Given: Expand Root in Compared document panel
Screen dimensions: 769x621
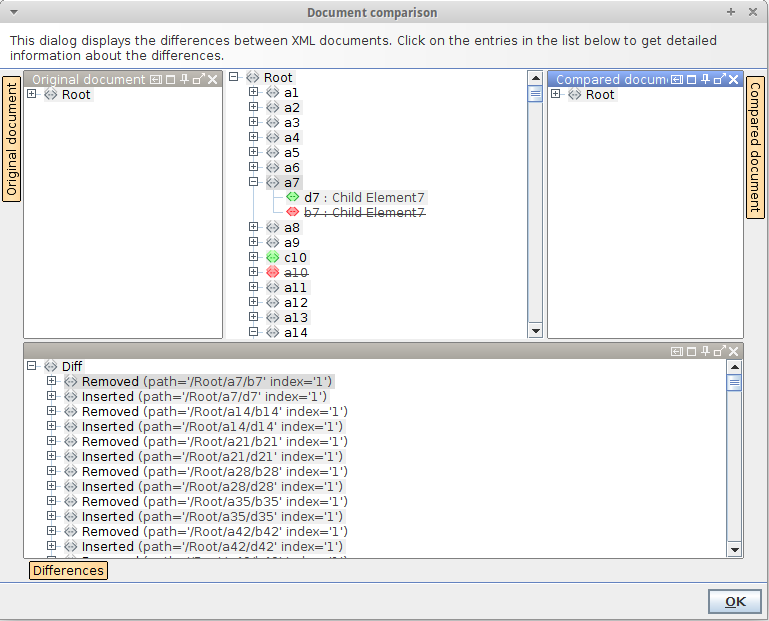Looking at the screenshot, I should pyautogui.click(x=556, y=94).
